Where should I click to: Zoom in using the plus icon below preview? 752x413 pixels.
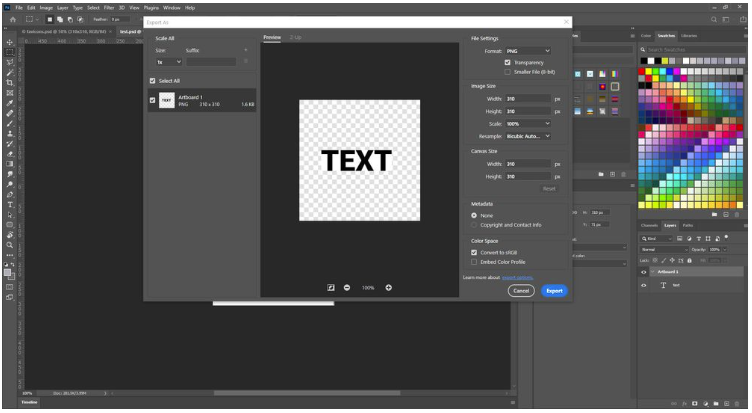[388, 288]
